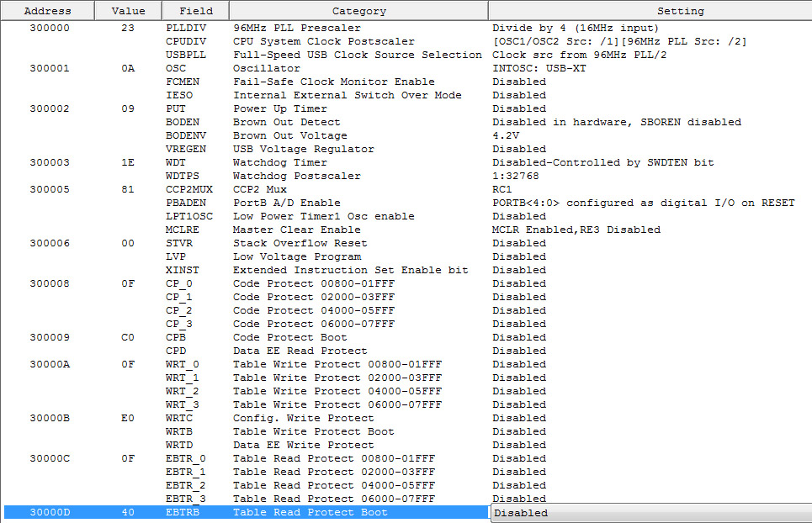This screenshot has width=812, height=523.
Task: Click the WDTPS field
Action: click(183, 176)
